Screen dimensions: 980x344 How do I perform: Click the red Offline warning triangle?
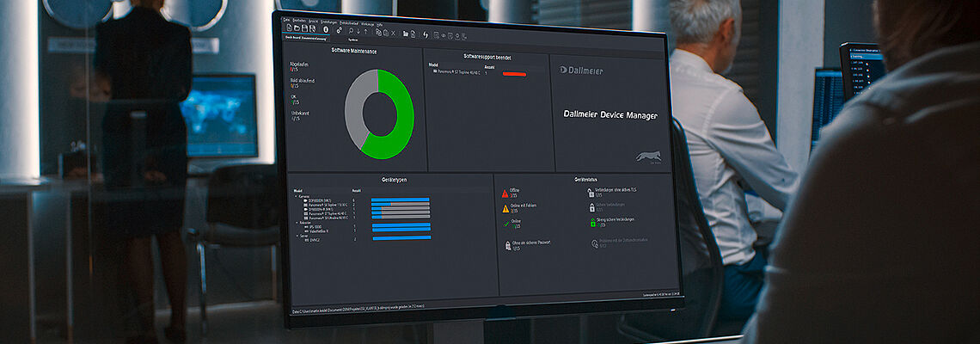[505, 193]
